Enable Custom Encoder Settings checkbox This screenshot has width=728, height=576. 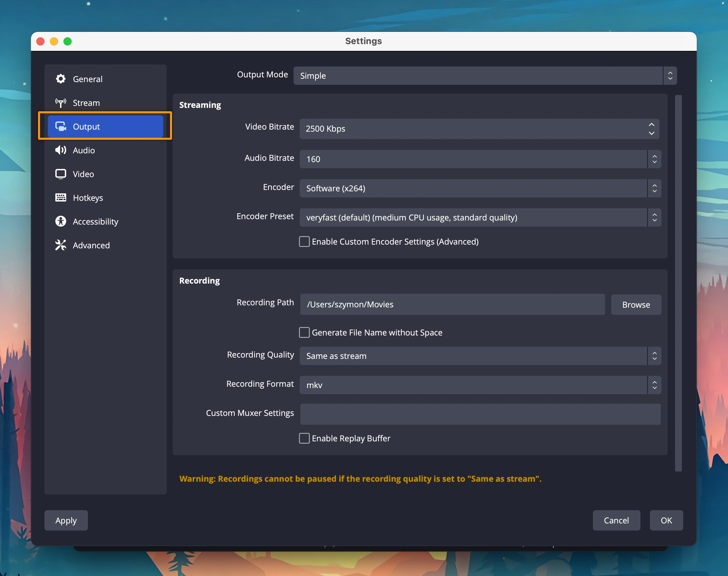coord(304,242)
